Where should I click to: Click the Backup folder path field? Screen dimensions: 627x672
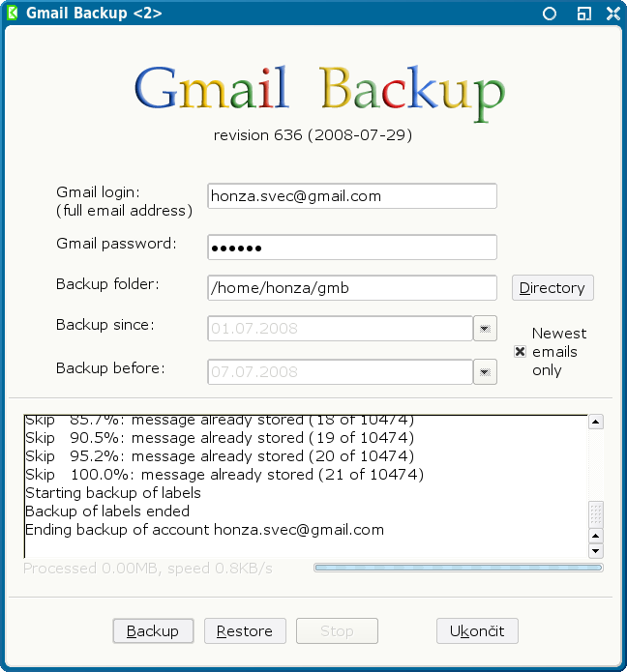point(352,287)
